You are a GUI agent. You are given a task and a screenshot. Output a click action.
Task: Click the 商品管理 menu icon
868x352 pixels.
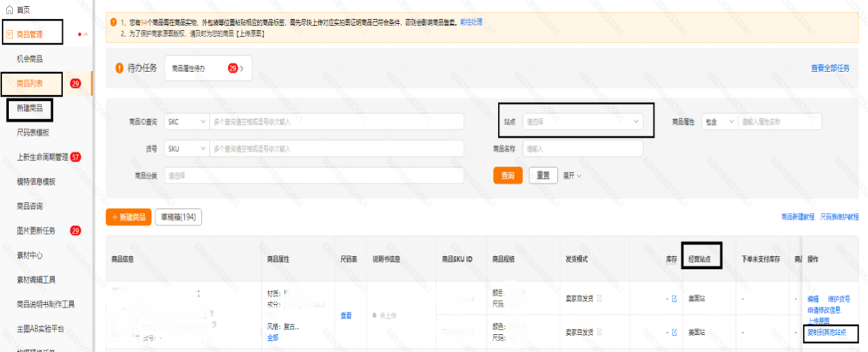tap(10, 35)
